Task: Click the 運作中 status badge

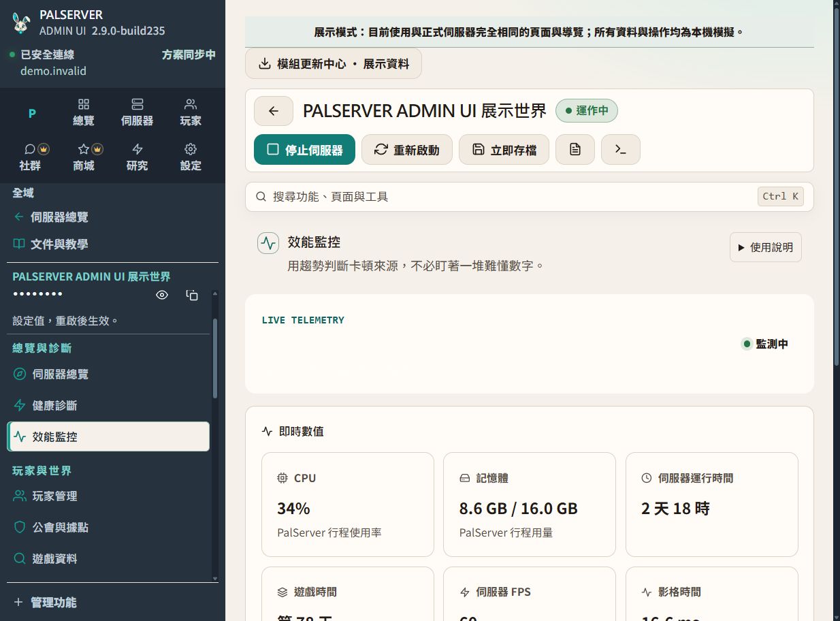Action: pos(587,110)
